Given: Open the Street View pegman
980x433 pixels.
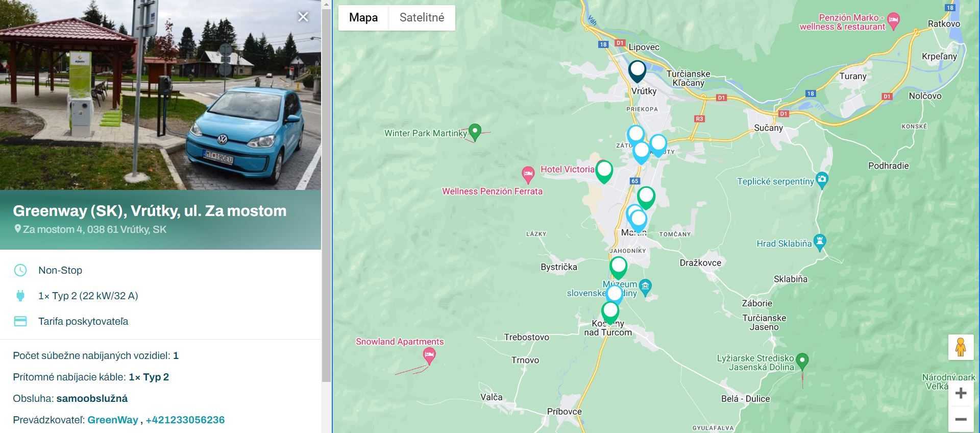Looking at the screenshot, I should point(961,347).
